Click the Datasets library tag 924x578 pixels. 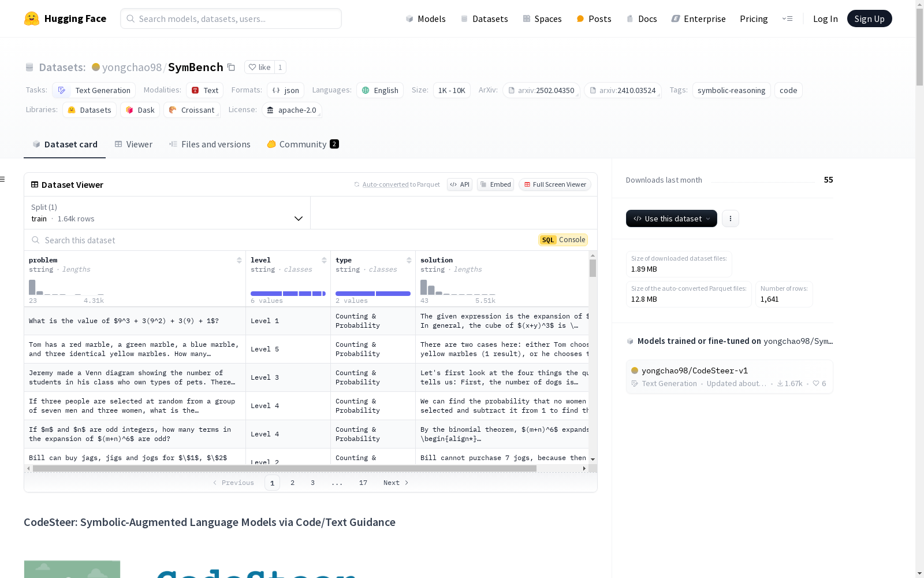tap(90, 110)
